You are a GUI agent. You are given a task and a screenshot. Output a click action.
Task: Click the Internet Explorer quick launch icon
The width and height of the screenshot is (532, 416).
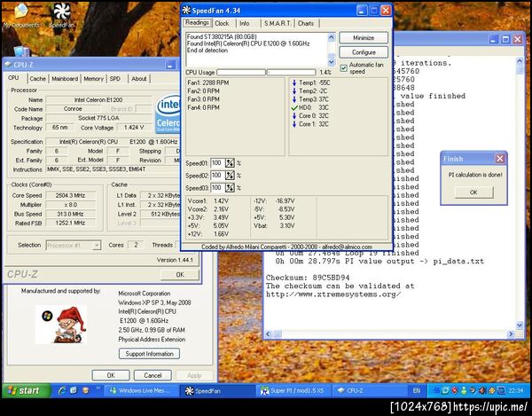tap(62, 390)
